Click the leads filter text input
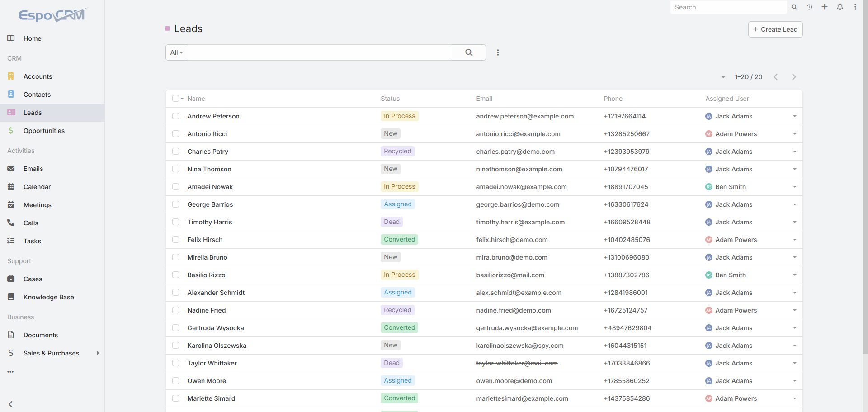Image resolution: width=868 pixels, height=412 pixels. [x=320, y=52]
